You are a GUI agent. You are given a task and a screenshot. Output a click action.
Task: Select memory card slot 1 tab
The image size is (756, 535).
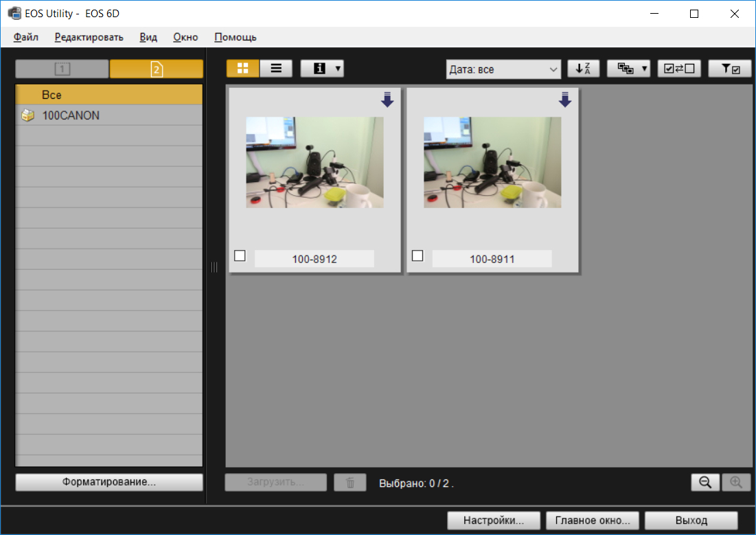pyautogui.click(x=62, y=69)
